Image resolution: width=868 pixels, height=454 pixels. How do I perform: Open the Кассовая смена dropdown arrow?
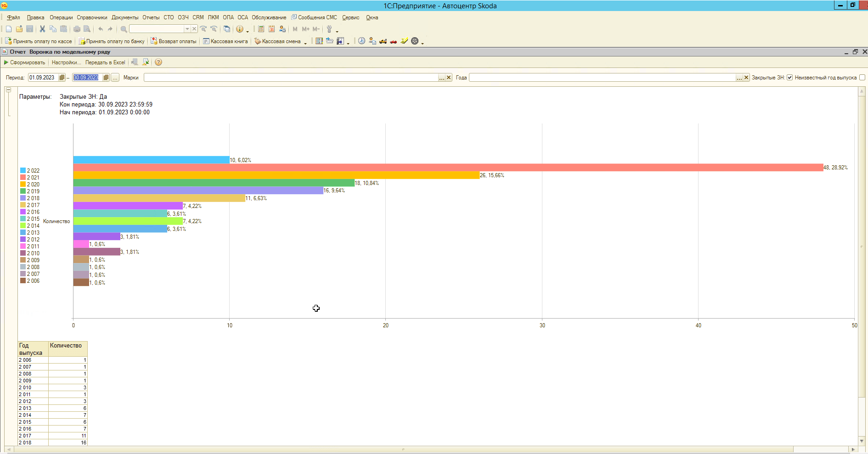pyautogui.click(x=305, y=42)
